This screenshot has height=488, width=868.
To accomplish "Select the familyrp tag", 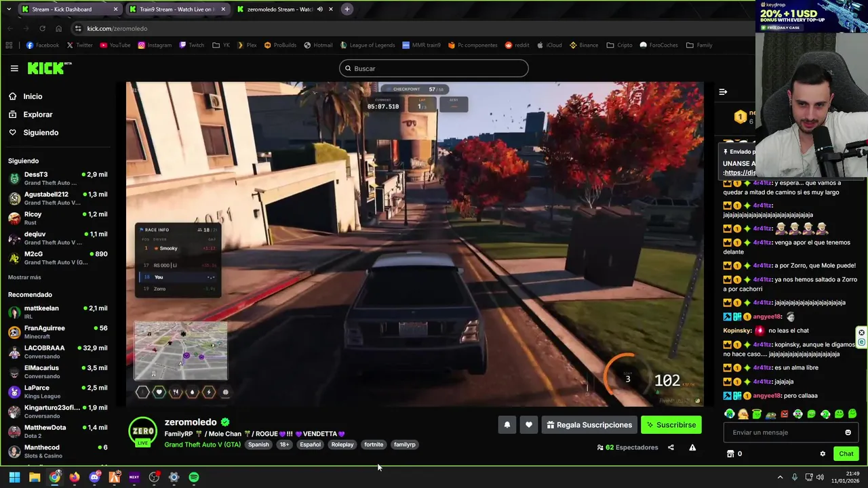I will [405, 445].
